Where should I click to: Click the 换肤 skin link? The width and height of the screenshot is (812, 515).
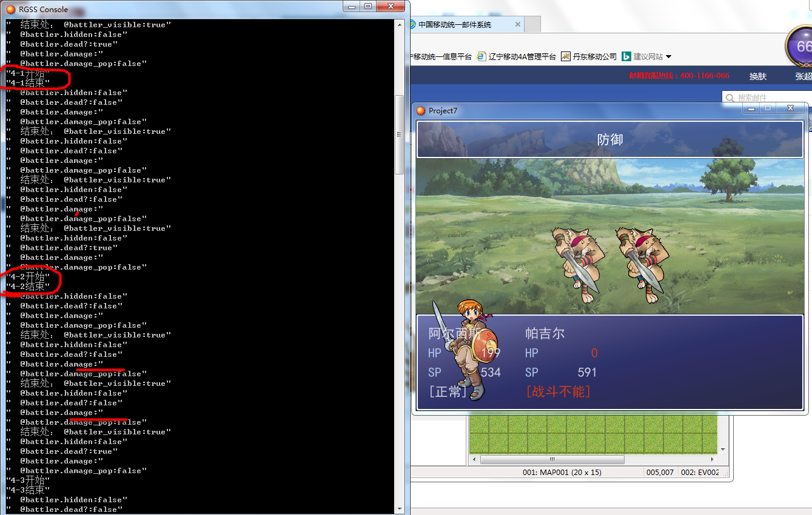click(x=758, y=76)
